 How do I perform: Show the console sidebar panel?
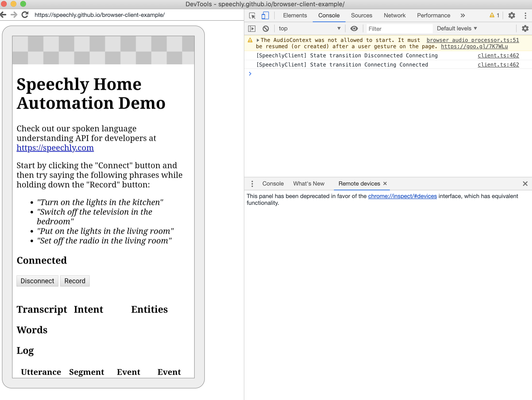click(252, 28)
